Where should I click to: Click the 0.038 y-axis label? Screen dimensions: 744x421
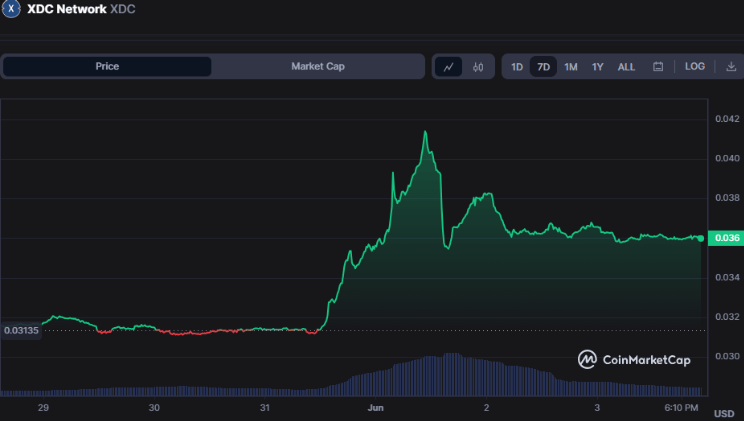point(727,197)
